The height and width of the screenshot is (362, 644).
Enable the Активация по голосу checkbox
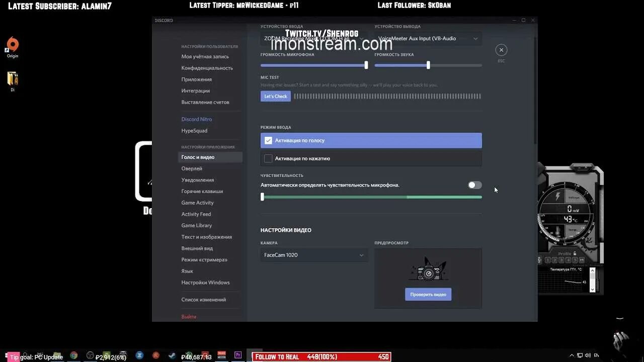pyautogui.click(x=268, y=141)
